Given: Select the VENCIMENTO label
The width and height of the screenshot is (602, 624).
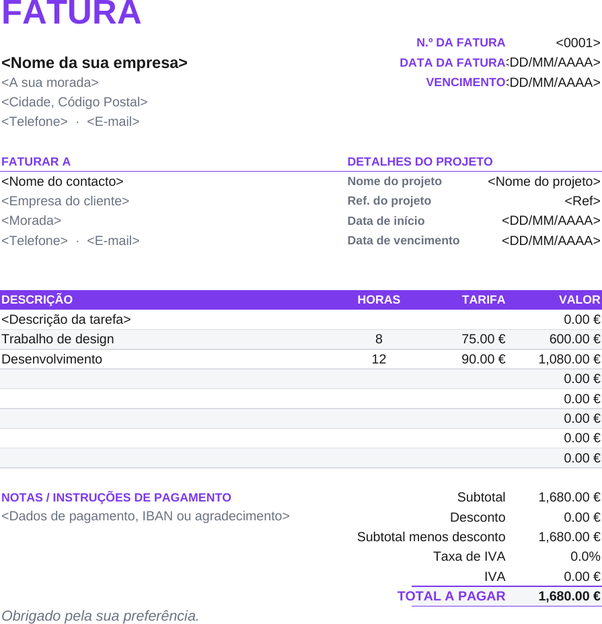Looking at the screenshot, I should click(466, 82).
